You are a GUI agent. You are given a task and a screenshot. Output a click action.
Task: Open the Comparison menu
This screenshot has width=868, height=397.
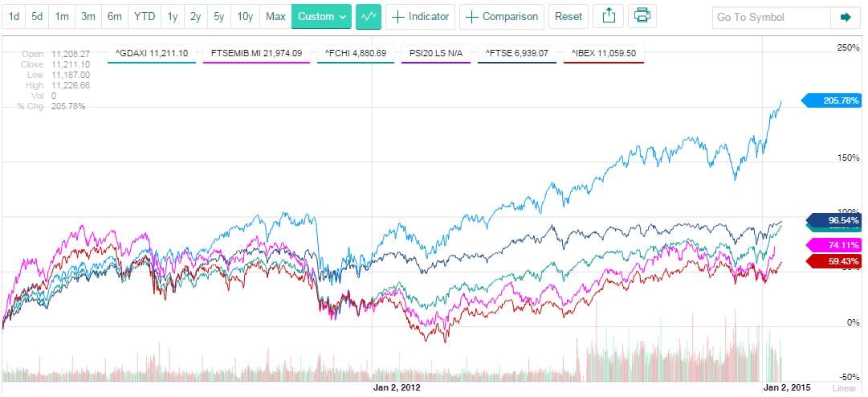pos(502,16)
